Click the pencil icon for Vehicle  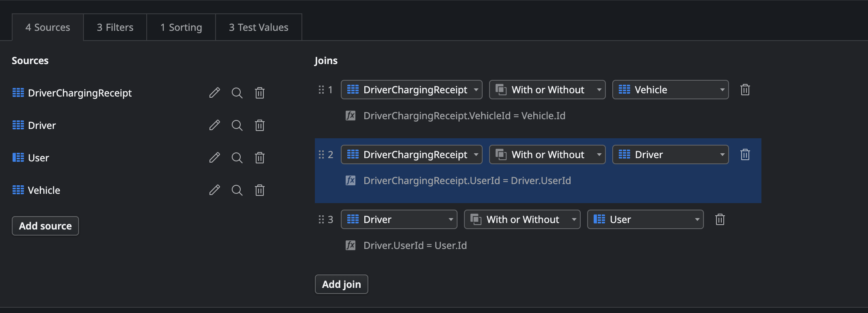pos(214,190)
